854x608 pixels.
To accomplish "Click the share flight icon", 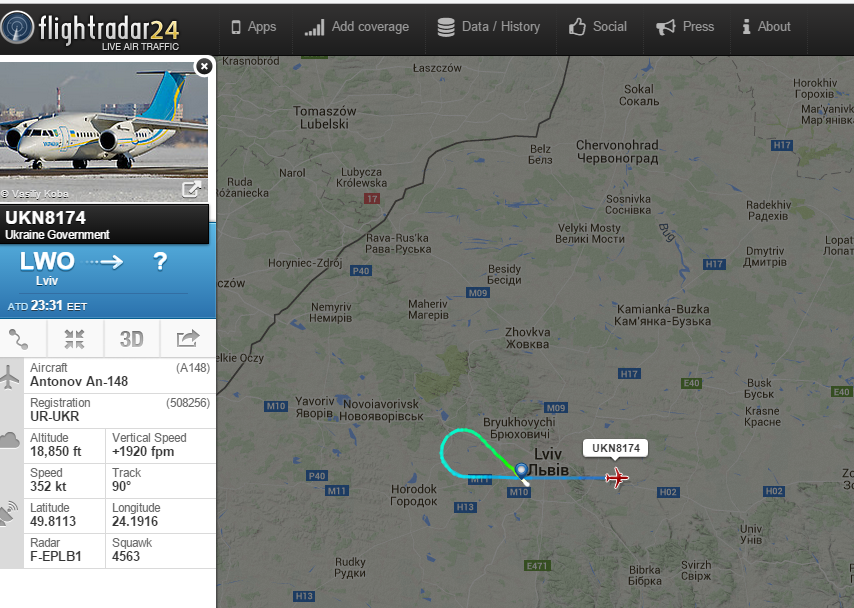I will pyautogui.click(x=188, y=338).
